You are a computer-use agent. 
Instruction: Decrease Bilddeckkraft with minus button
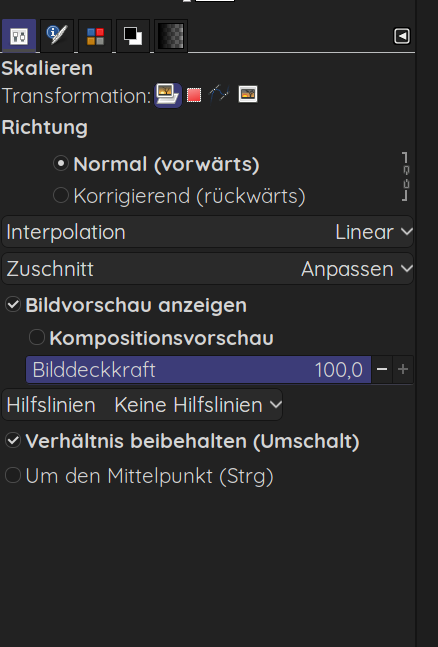click(382, 369)
